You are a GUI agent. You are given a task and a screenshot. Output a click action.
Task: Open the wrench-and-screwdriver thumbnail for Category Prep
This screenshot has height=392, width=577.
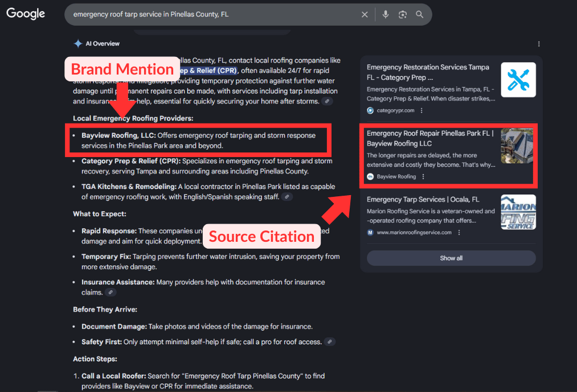click(518, 80)
